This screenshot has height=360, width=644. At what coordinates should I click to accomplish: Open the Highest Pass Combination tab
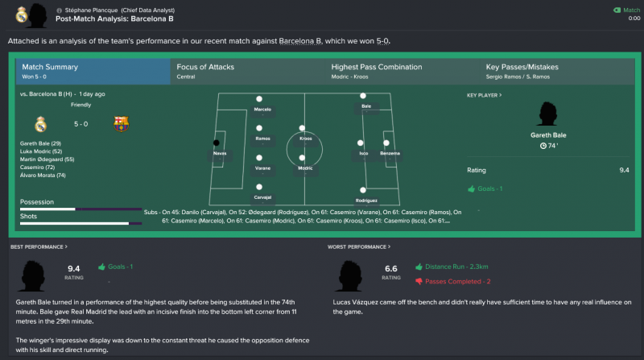[x=402, y=71]
